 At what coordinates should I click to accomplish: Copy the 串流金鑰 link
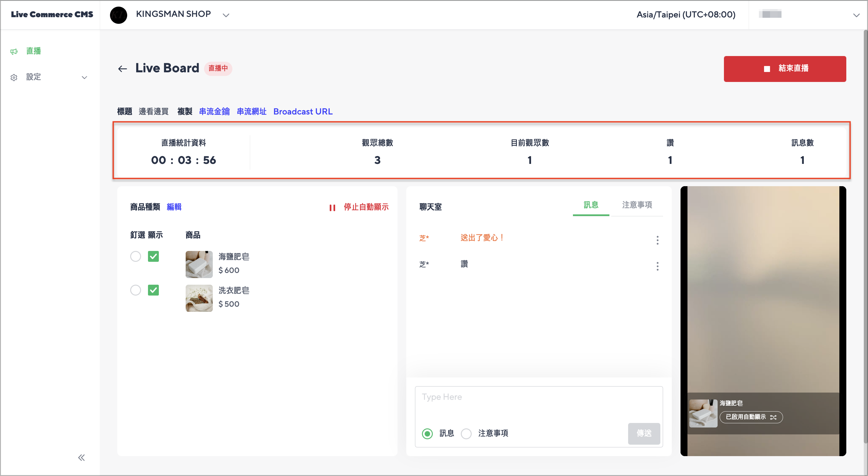point(214,111)
